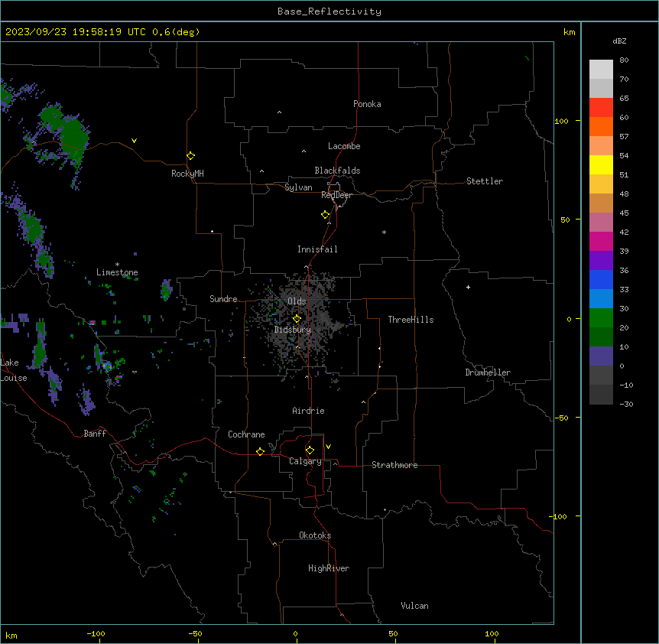Screen dimensions: 659x644
Task: Click the yellow diamond marker above RockyMH
Action: click(x=190, y=156)
